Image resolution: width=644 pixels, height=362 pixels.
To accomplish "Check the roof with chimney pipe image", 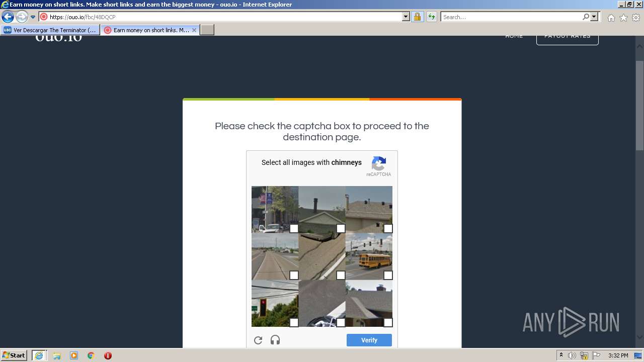I will pyautogui.click(x=321, y=210).
